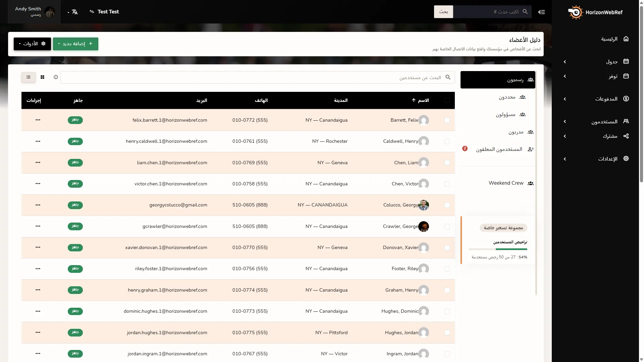644x362 pixels.
Task: Click the HorizonWebRef logo
Action: [595, 12]
